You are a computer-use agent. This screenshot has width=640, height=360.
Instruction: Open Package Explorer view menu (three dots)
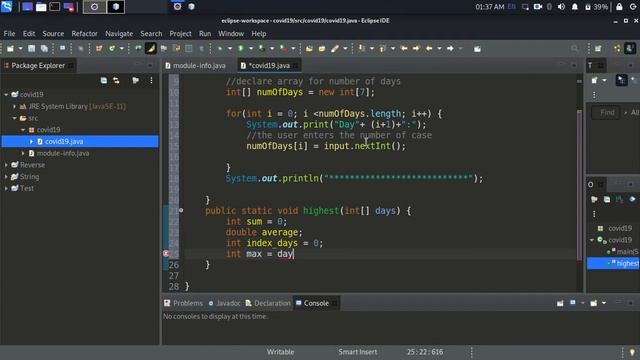click(x=151, y=80)
